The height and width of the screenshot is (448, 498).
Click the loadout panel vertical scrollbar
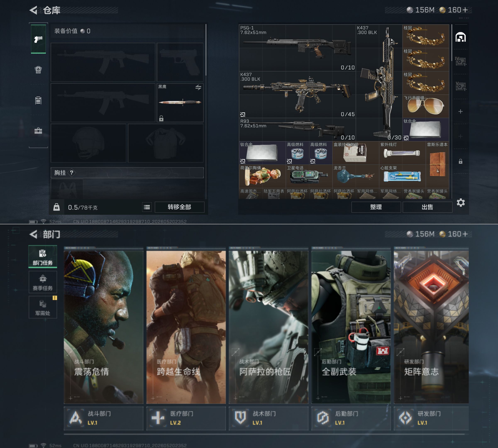(x=206, y=50)
